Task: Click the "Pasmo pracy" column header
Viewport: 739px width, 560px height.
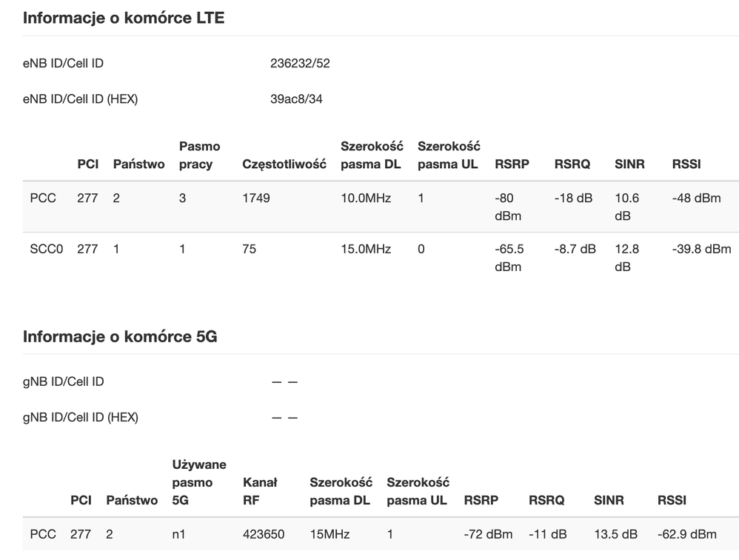Action: (x=199, y=156)
